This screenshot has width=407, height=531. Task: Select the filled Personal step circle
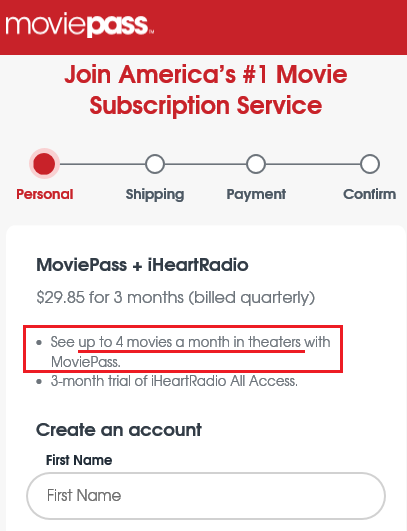point(44,164)
